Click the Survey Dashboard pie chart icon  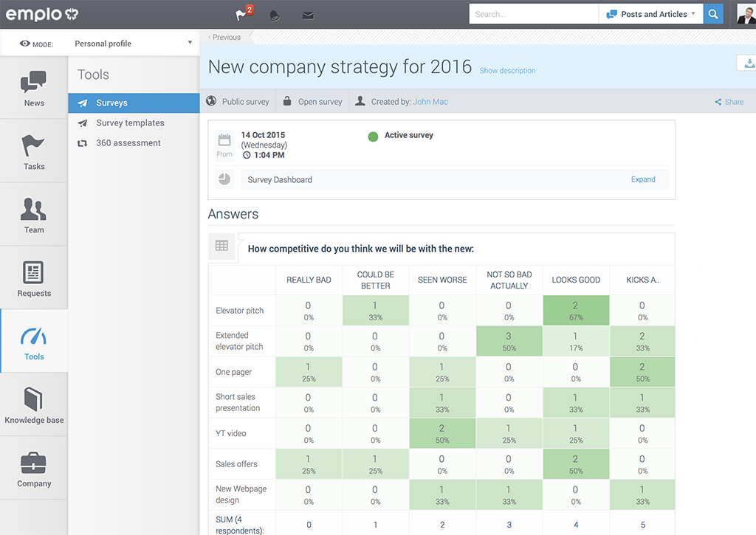tap(224, 179)
